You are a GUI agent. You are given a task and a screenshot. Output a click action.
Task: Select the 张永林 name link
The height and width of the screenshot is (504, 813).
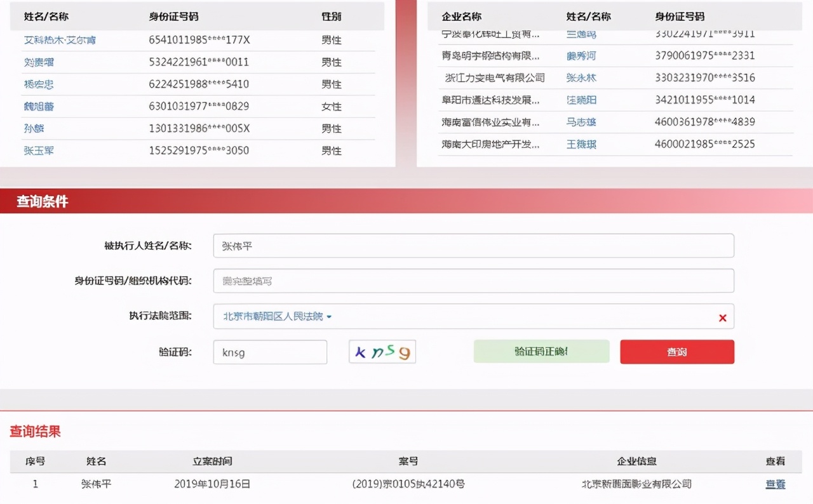(580, 77)
